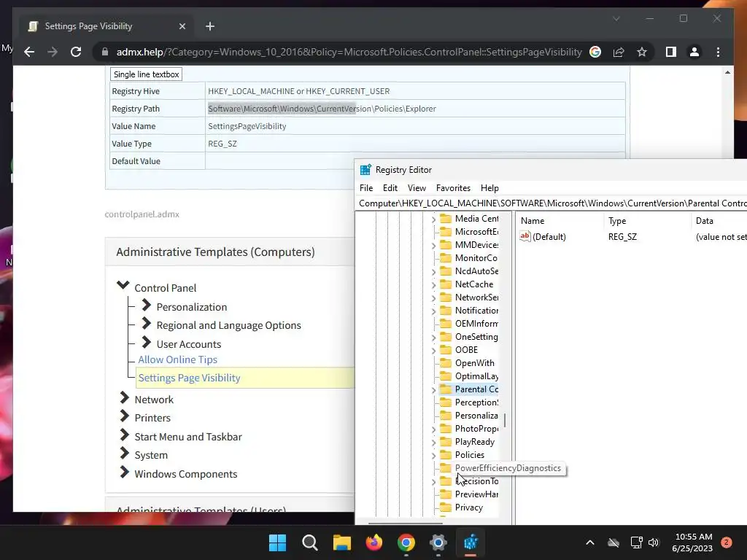
Task: Open Chrome three-dot menu
Action: (719, 52)
